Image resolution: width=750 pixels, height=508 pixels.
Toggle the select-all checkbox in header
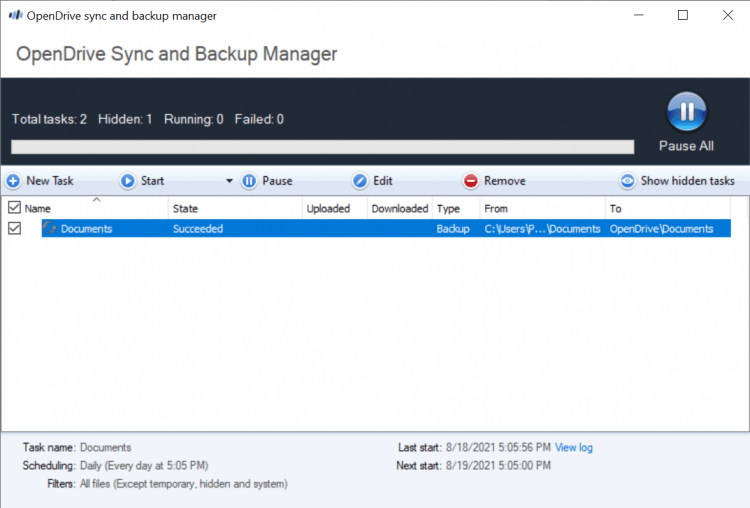pyautogui.click(x=14, y=208)
